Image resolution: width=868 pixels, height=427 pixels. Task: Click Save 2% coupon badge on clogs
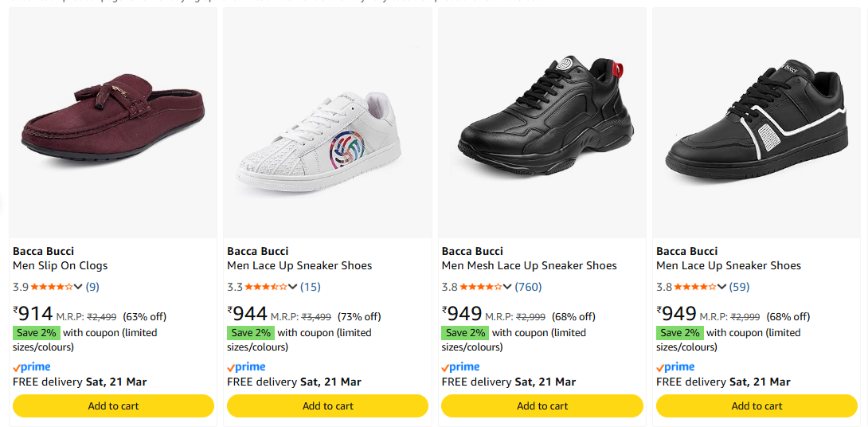pos(36,333)
